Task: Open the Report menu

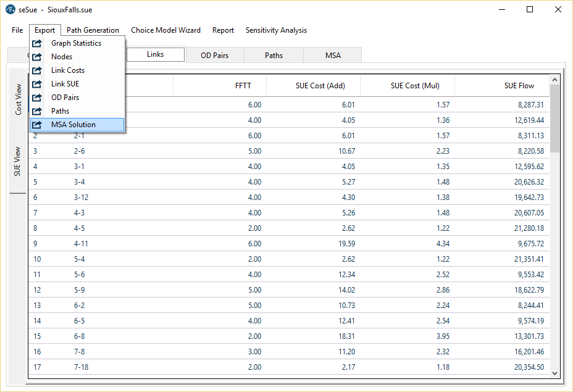Action: [223, 30]
